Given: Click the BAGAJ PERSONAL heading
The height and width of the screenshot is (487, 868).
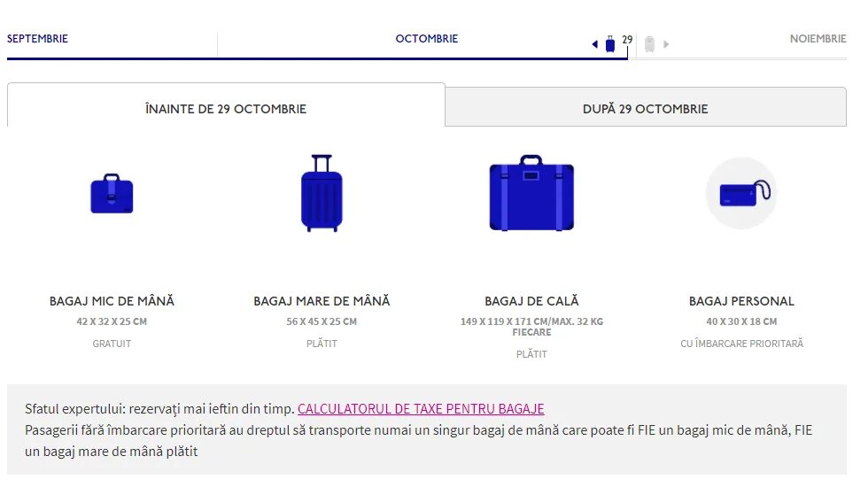Looking at the screenshot, I should tap(741, 301).
